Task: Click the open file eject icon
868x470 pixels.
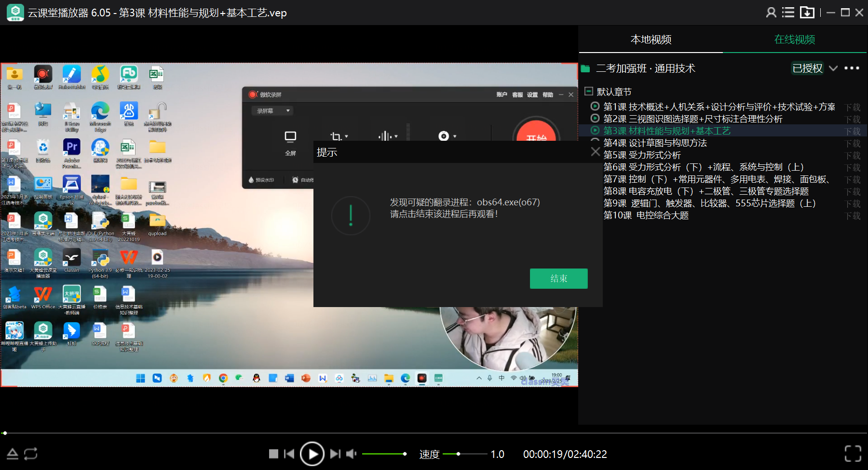Action: coord(13,454)
